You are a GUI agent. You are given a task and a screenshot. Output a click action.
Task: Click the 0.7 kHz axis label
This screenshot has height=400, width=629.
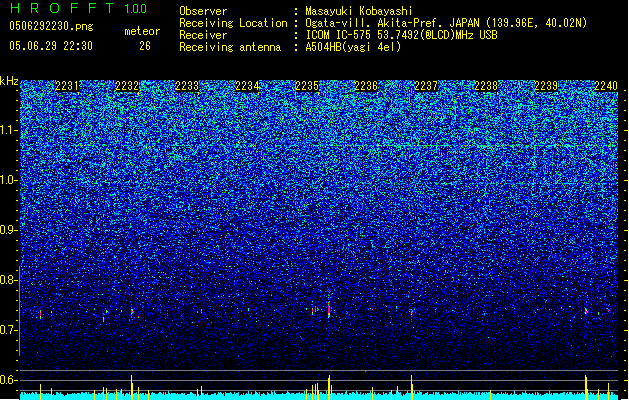(9, 330)
